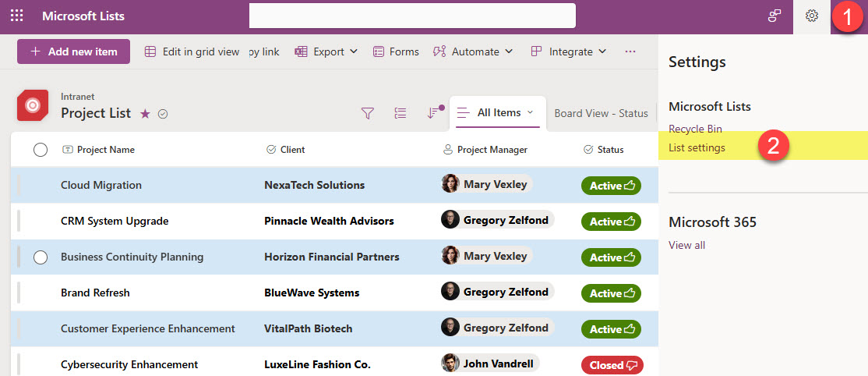868x376 pixels.
Task: Click Microsoft Lists title
Action: pos(83,16)
